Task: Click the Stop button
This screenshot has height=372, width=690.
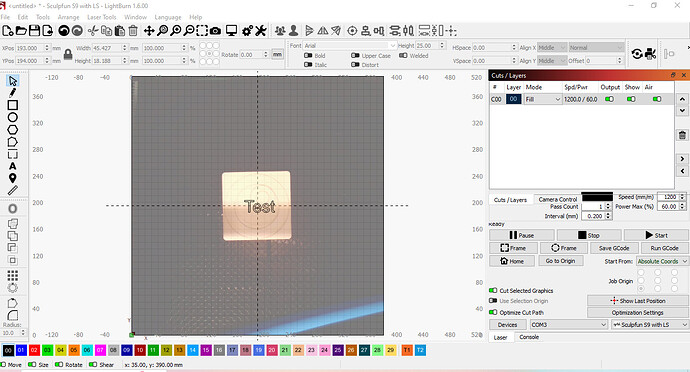Action: [x=589, y=235]
